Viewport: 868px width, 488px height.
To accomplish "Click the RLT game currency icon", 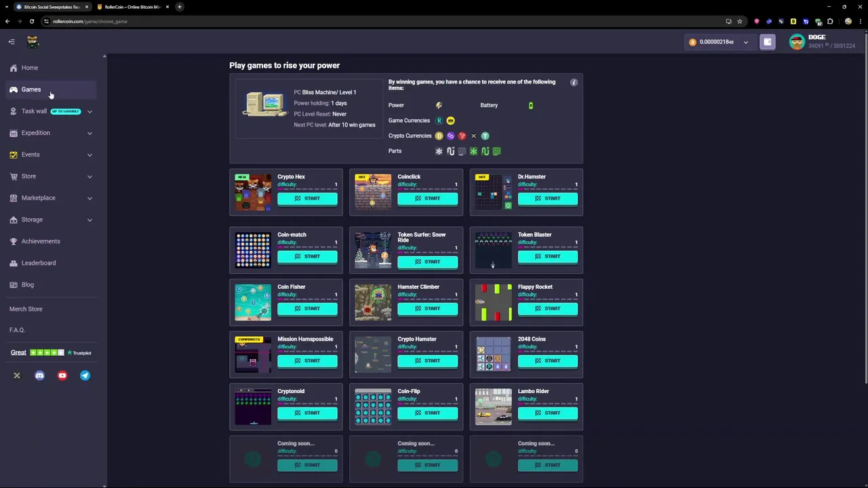I will click(439, 121).
